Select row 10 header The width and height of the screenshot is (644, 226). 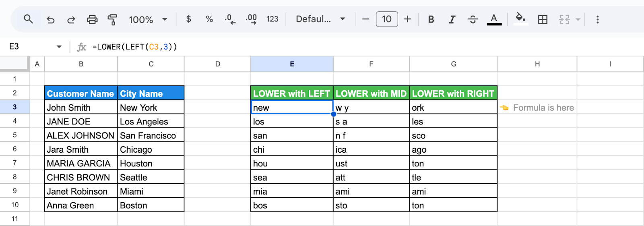15,205
